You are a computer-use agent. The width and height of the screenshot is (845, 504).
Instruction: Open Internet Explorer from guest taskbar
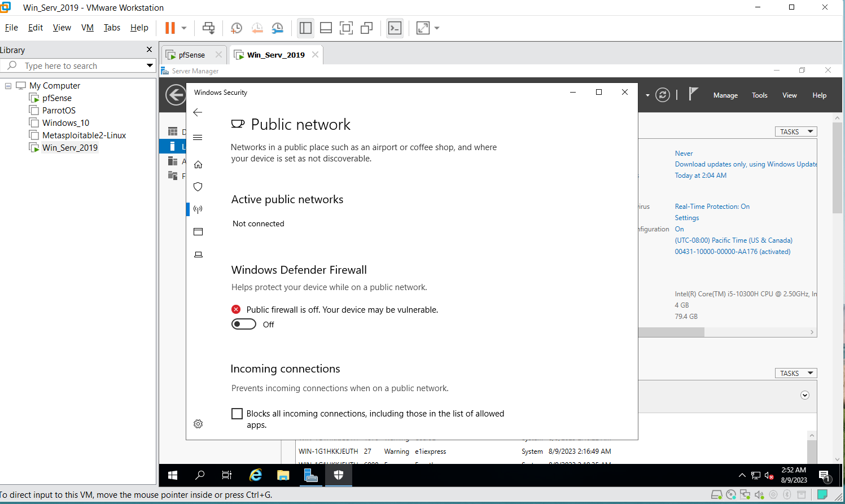pyautogui.click(x=256, y=475)
